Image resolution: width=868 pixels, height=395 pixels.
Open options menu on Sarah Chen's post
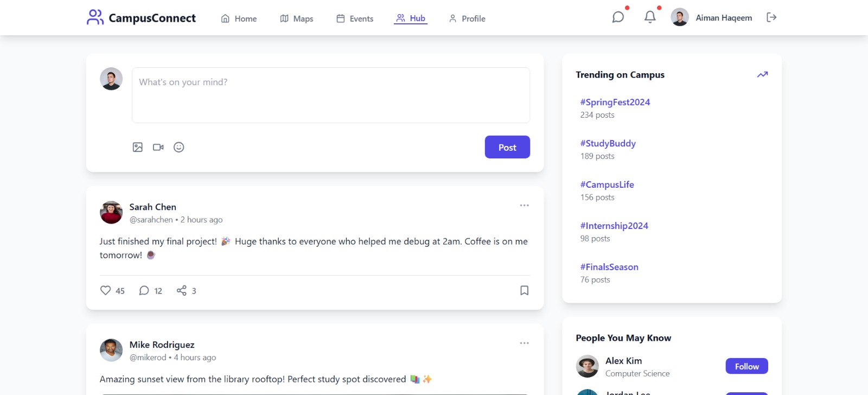tap(524, 206)
